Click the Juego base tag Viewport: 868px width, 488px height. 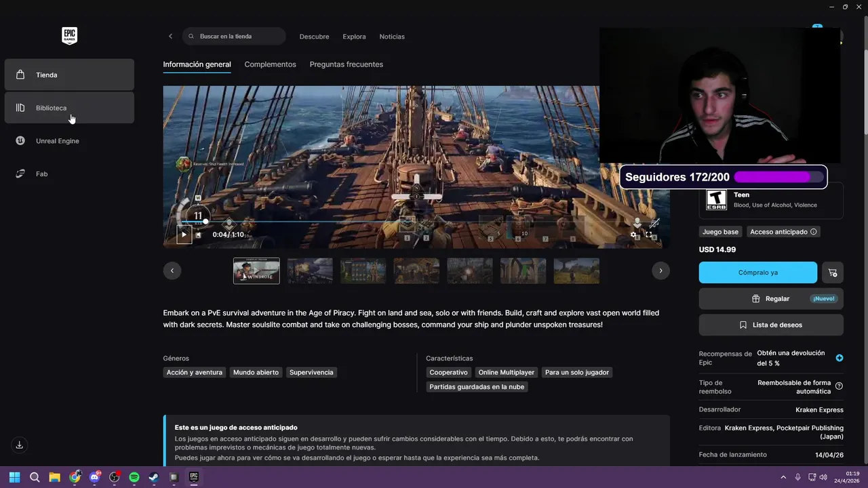pos(720,232)
